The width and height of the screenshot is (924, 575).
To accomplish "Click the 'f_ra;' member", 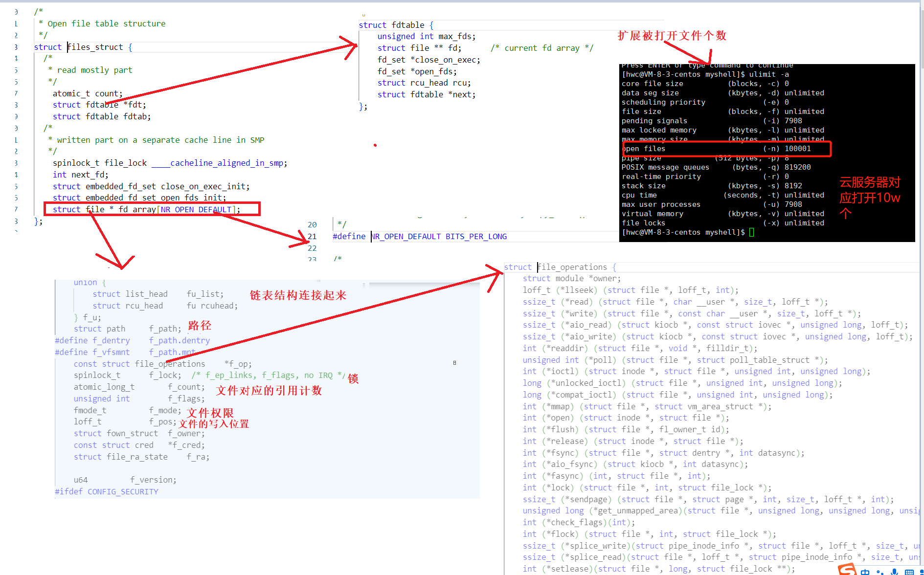I will pyautogui.click(x=198, y=457).
